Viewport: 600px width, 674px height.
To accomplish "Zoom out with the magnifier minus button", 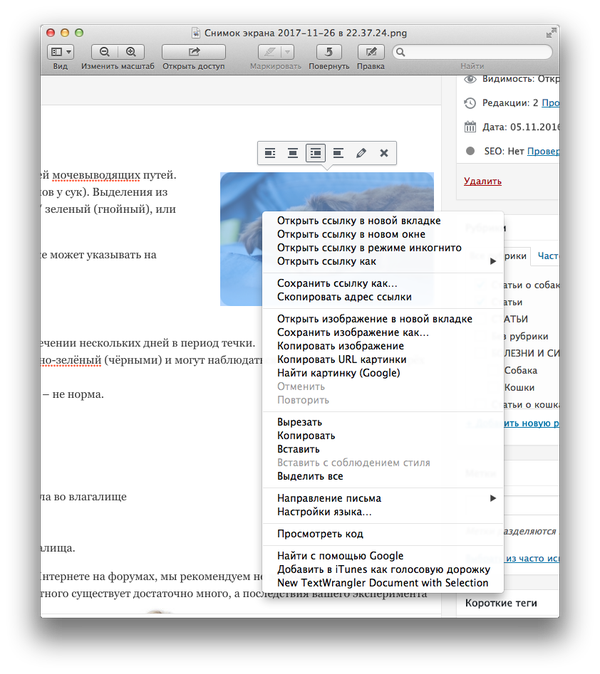I will [104, 52].
